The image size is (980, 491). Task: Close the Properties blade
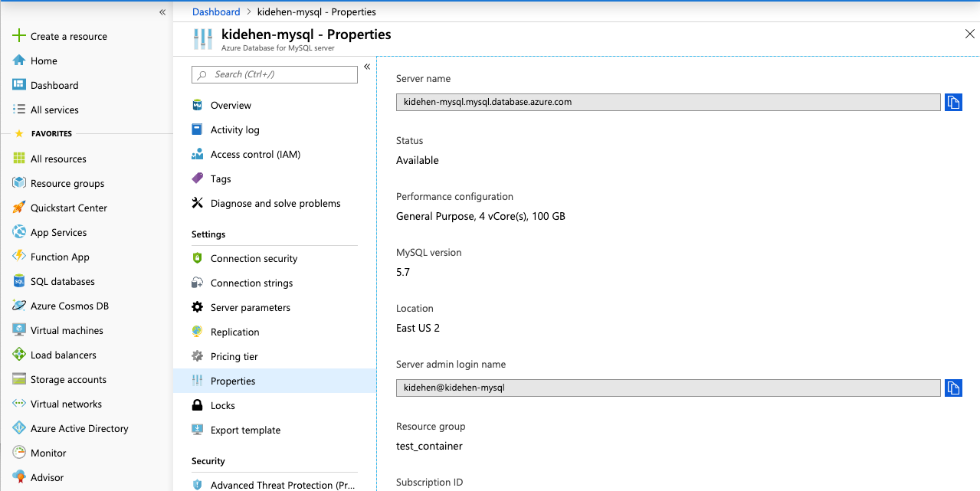[969, 34]
